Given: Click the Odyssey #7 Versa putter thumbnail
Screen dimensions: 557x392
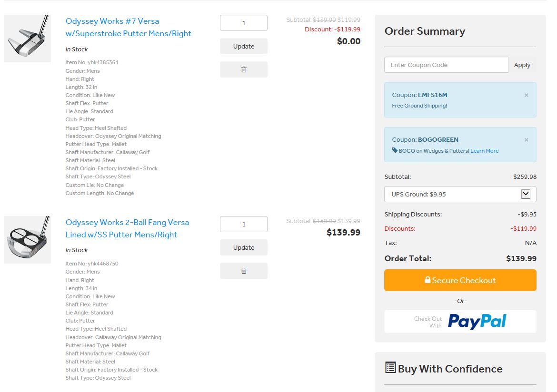Looking at the screenshot, I should pyautogui.click(x=27, y=39).
